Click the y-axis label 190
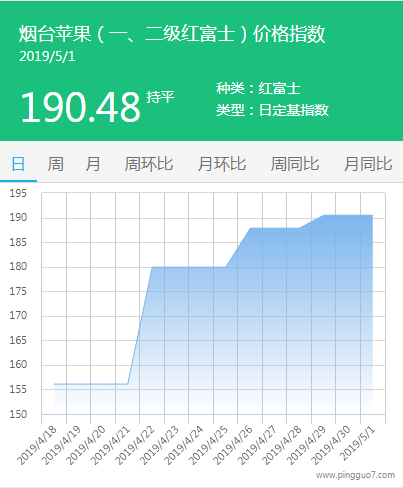403x488 pixels. tap(18, 218)
